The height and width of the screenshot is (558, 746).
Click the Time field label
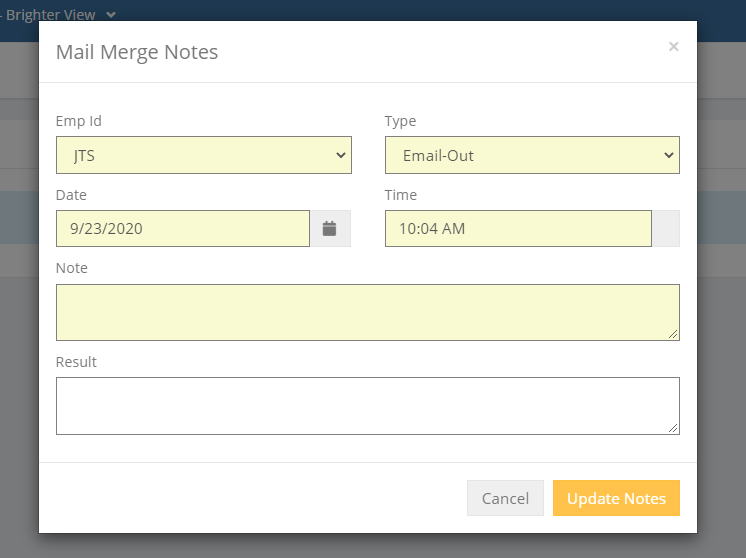click(401, 195)
